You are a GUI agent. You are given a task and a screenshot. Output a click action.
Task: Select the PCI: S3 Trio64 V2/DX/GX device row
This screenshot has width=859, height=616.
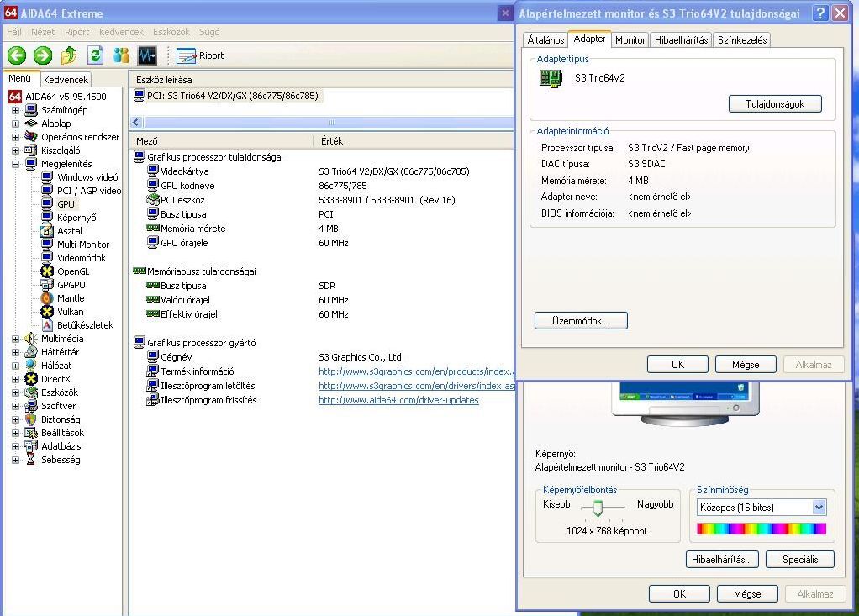227,96
